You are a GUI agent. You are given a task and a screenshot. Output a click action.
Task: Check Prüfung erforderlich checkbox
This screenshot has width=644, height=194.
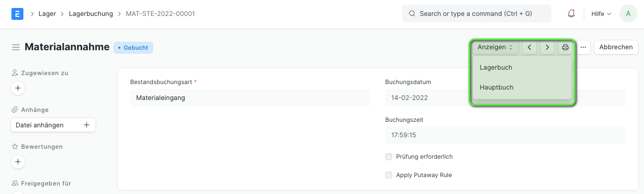(x=389, y=157)
